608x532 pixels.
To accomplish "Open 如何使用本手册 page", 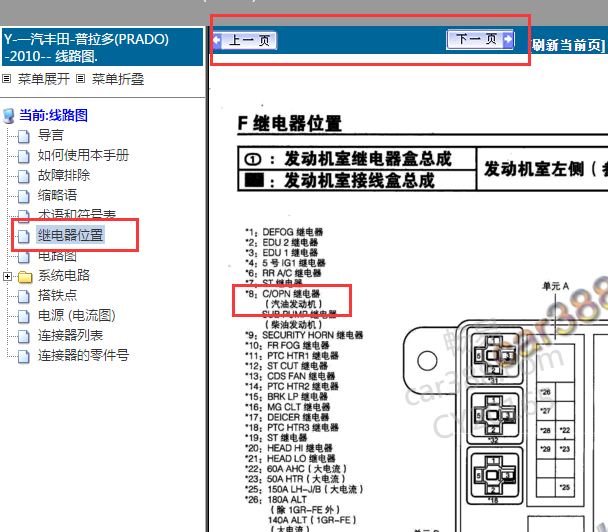I will (83, 155).
